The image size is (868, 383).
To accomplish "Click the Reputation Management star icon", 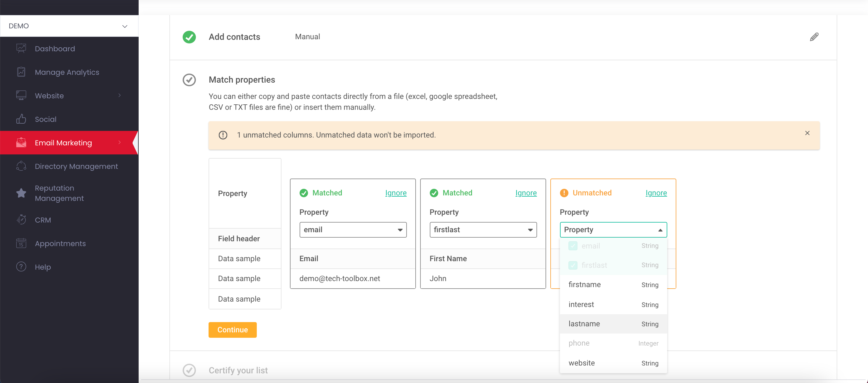I will pyautogui.click(x=21, y=193).
